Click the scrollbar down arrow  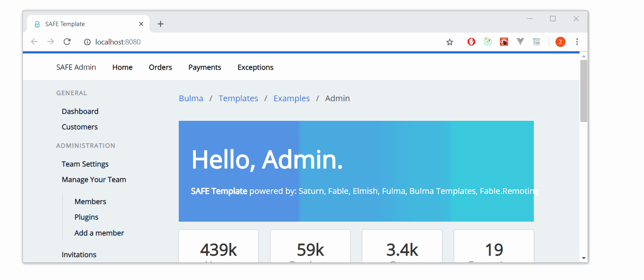(584, 258)
